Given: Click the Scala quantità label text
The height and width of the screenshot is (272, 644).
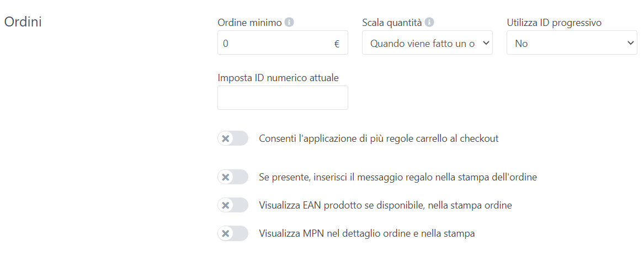Looking at the screenshot, I should 392,23.
